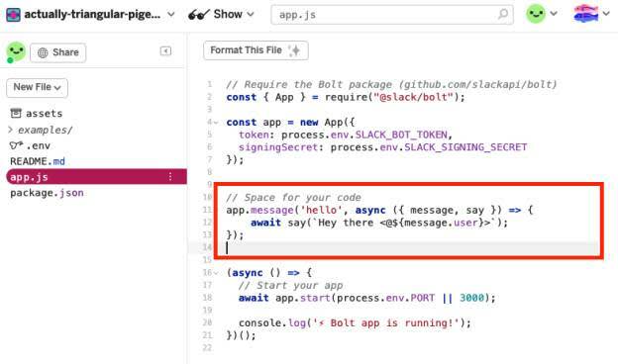The height and width of the screenshot is (364, 618).
Task: Open package.json file
Action: (x=47, y=193)
